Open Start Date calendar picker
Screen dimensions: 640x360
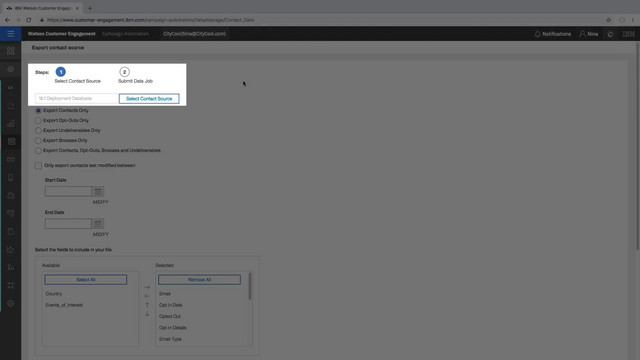click(98, 191)
